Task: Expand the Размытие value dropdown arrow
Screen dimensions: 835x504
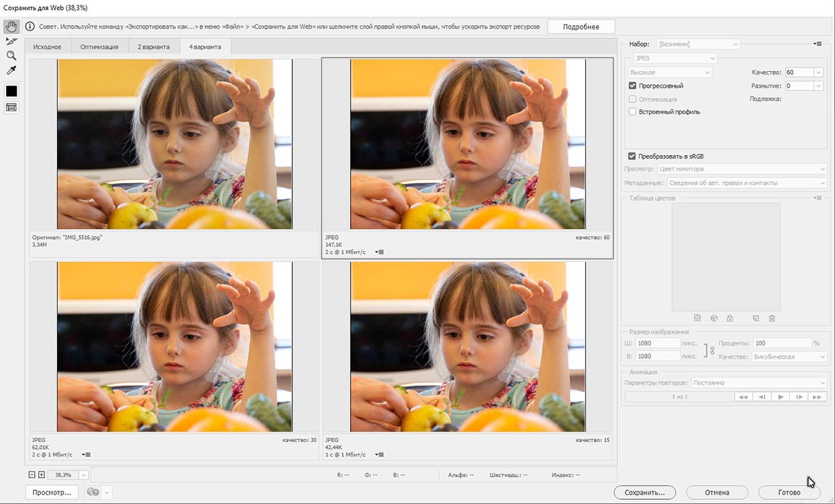Action: coord(819,86)
